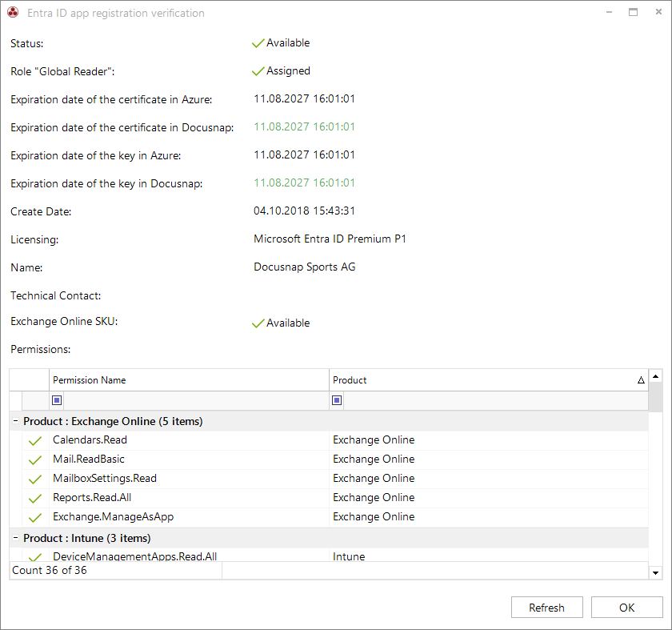Click the checkmark next to MailboxSettings.Read
The height and width of the screenshot is (630, 672).
click(x=35, y=479)
